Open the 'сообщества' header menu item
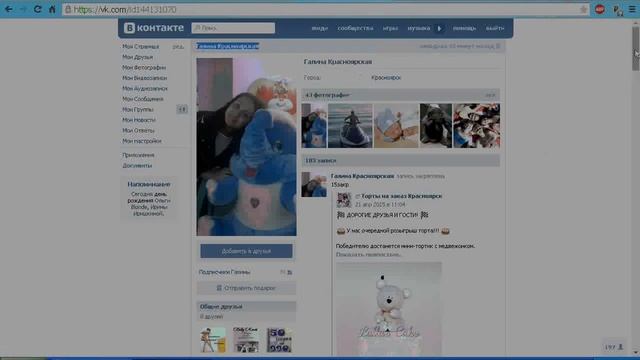Viewport: 640px width, 360px height. (355, 28)
